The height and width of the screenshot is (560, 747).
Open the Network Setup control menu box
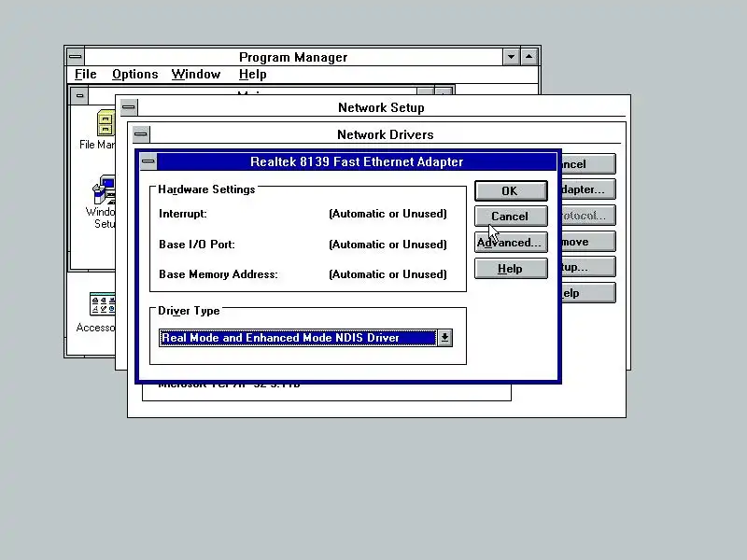[129, 107]
